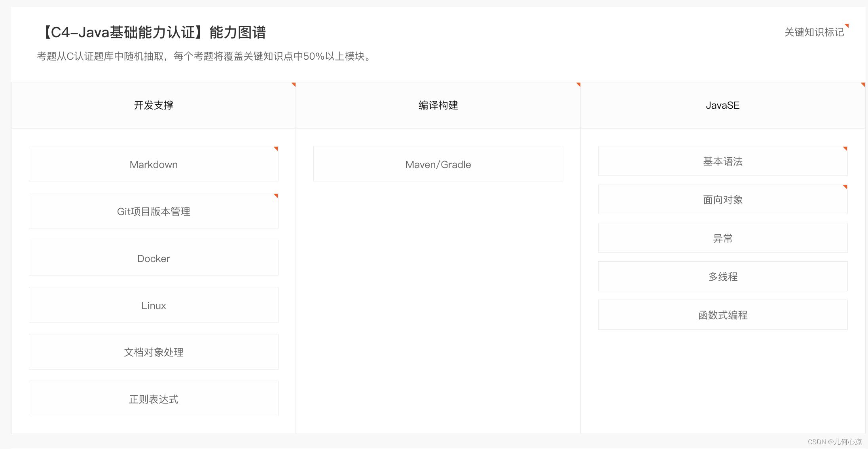The height and width of the screenshot is (449, 868).
Task: Click the 关键知识标记 legend label
Action: (814, 32)
